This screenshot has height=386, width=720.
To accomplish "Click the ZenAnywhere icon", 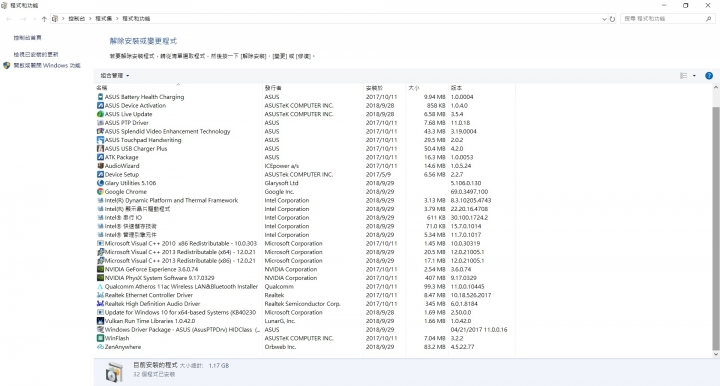I will (x=101, y=347).
